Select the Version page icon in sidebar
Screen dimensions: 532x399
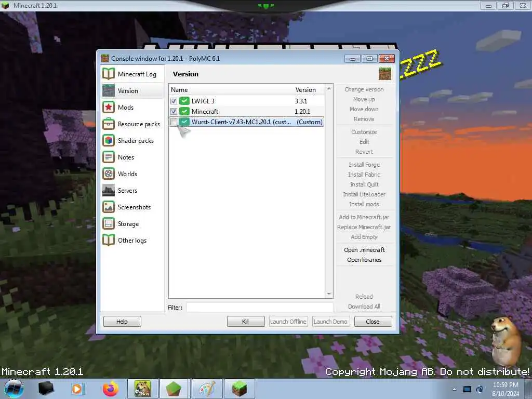pyautogui.click(x=109, y=90)
